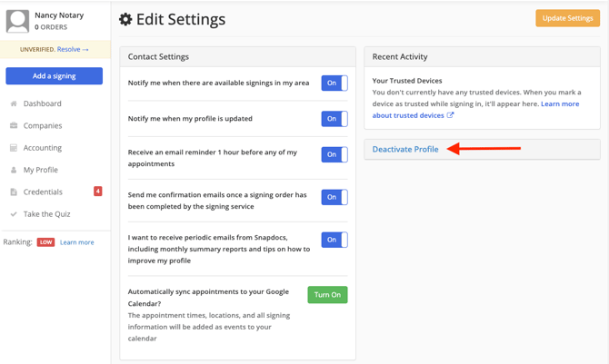Image resolution: width=609 pixels, height=364 pixels.
Task: Click the Resolve link next to Unverified
Action: click(73, 49)
